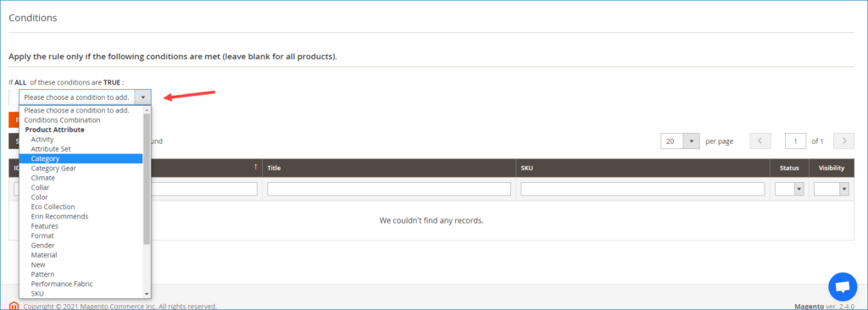The image size is (868, 310).
Task: Click 'We couldn't find any records.' message
Action: tap(431, 220)
